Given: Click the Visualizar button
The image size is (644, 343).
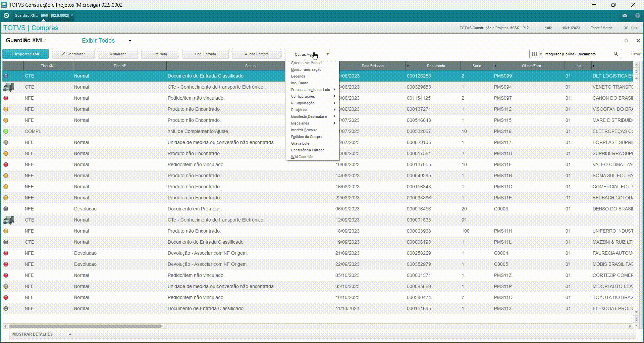Looking at the screenshot, I should tap(118, 54).
